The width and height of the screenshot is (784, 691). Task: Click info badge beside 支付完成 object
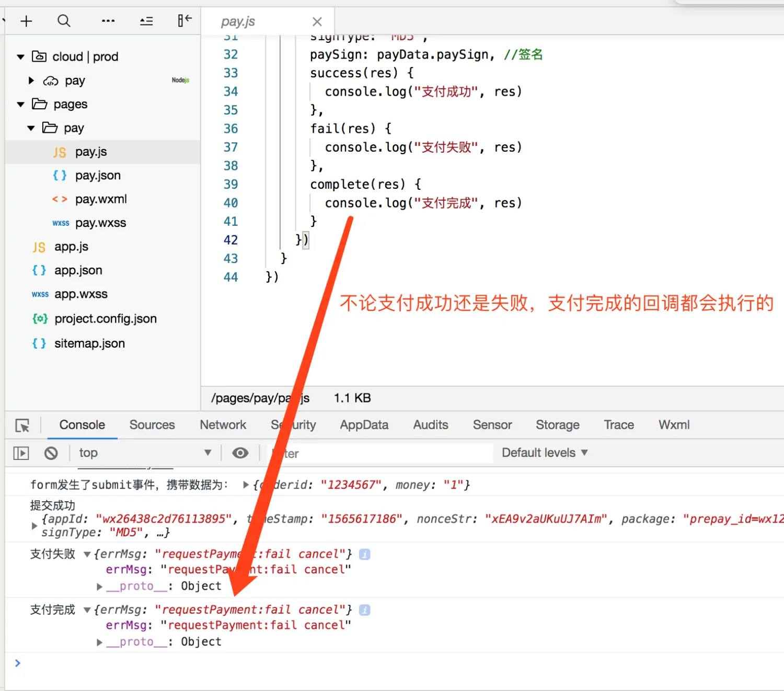tap(365, 610)
